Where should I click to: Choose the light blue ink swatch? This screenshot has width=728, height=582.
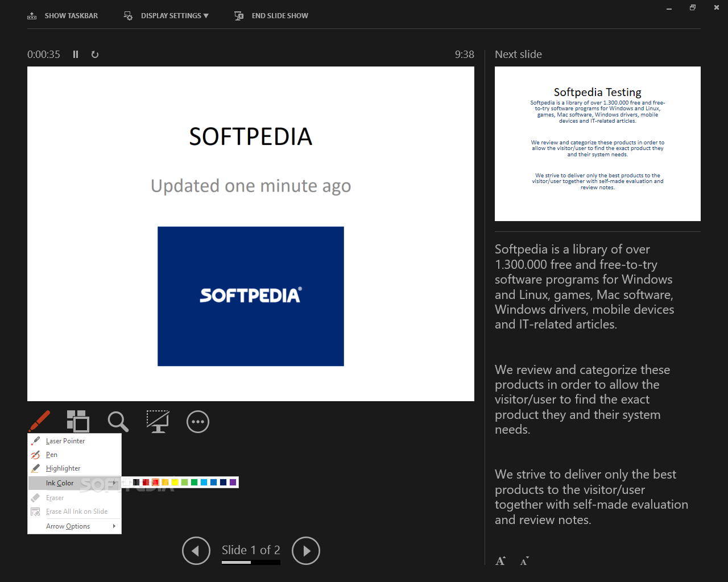[x=204, y=482]
